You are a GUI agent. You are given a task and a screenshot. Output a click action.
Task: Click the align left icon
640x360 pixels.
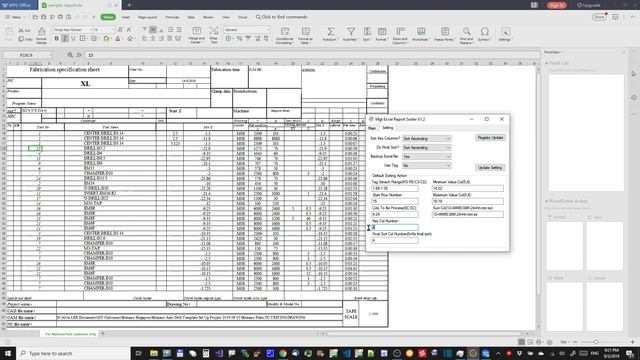click(144, 38)
